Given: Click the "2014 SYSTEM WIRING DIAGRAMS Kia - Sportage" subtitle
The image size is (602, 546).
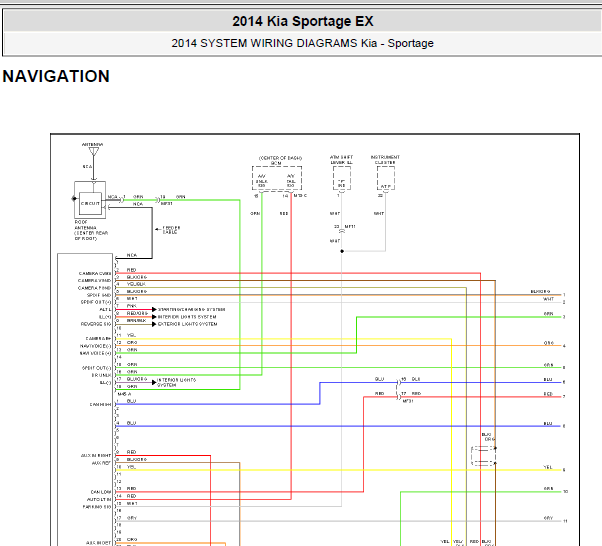Looking at the screenshot, I should point(303,43).
